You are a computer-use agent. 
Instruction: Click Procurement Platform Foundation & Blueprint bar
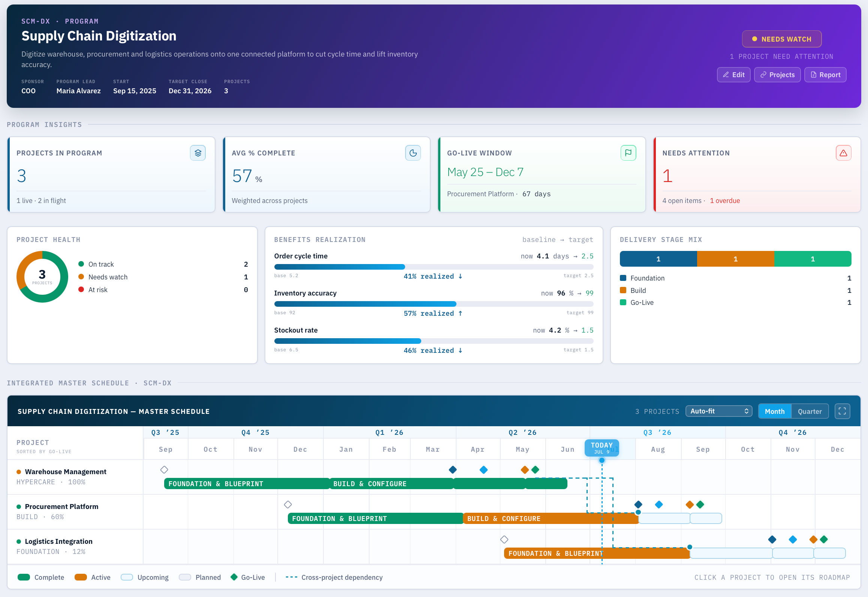click(376, 518)
